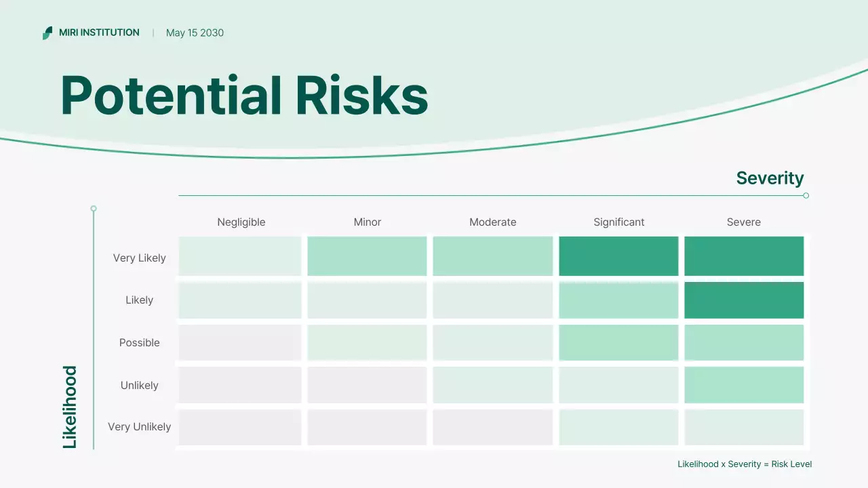Screen dimensions: 868x488
Task: Click the MIRI INSTITUTION header text
Action: 99,32
